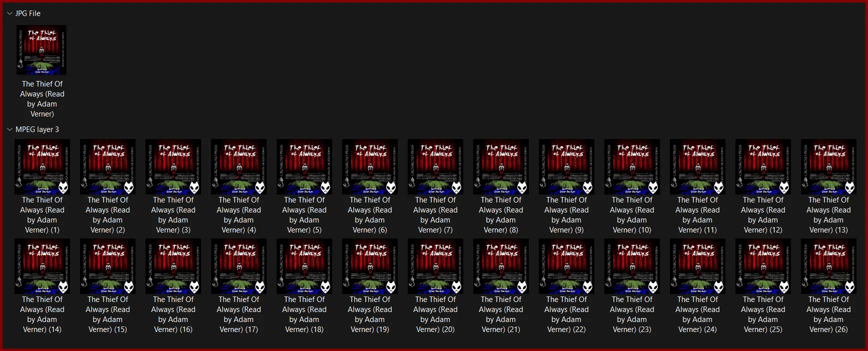Select MP3 thumbnail for track (5)
The height and width of the screenshot is (351, 868).
(304, 166)
